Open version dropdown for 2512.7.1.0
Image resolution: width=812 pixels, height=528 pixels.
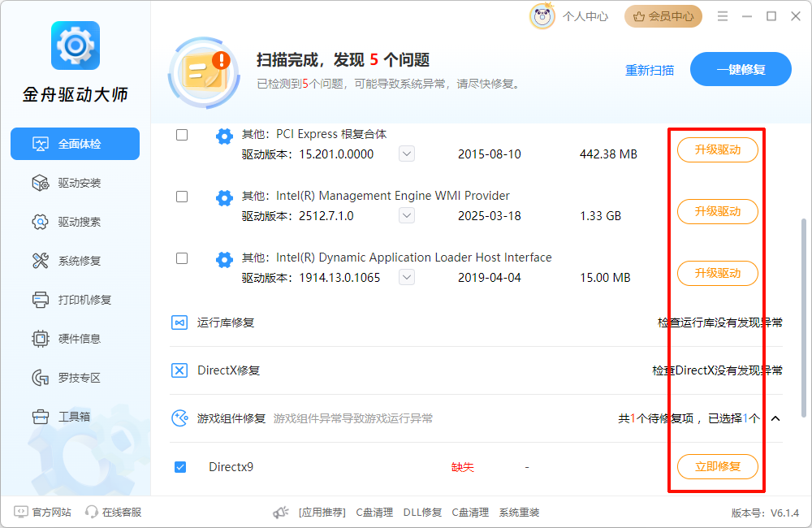pyautogui.click(x=407, y=215)
